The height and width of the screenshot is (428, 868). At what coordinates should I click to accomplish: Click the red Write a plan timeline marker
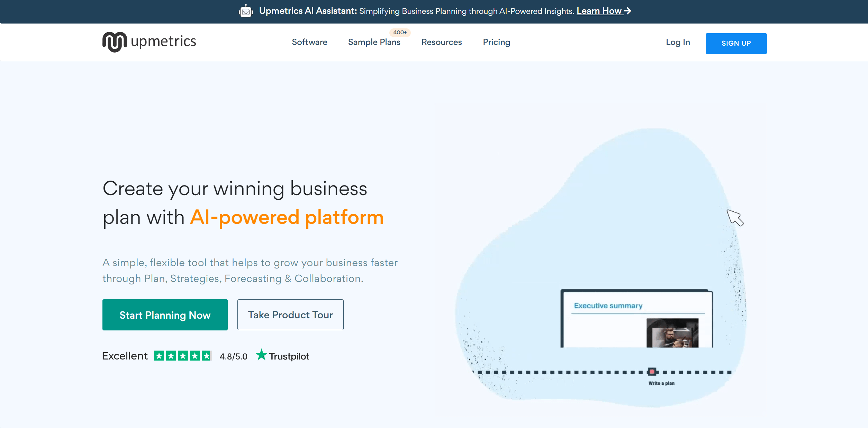(652, 372)
